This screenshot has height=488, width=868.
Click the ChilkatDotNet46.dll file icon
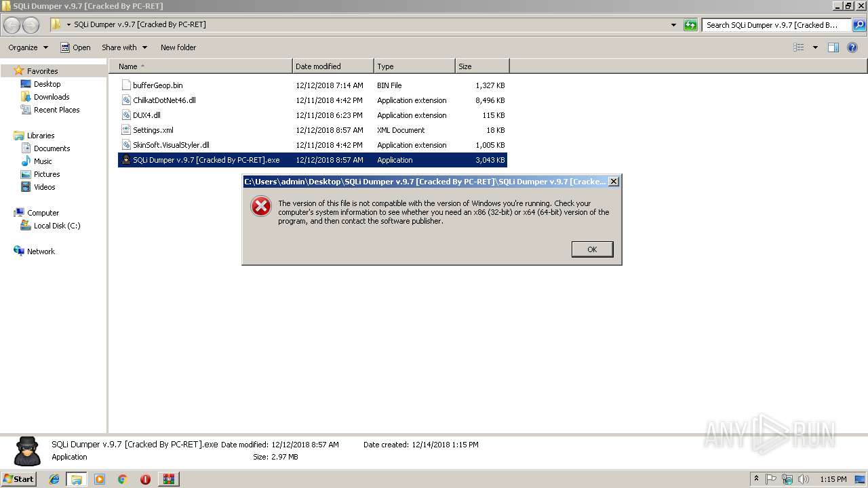pyautogui.click(x=125, y=100)
